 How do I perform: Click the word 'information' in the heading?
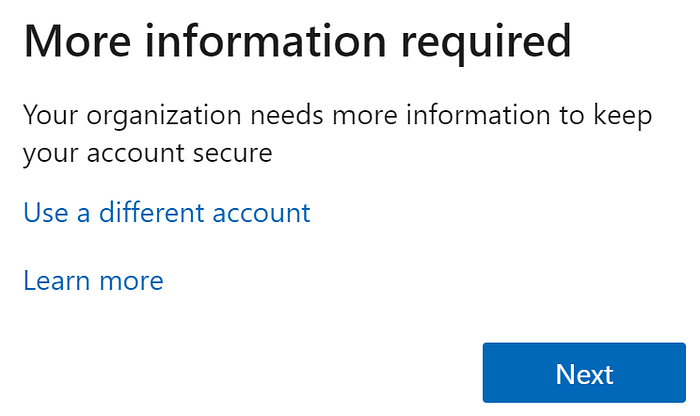pos(266,42)
